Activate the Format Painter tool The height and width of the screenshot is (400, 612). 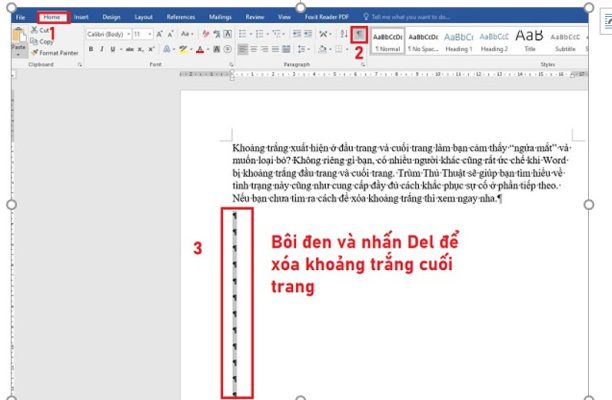click(x=55, y=52)
